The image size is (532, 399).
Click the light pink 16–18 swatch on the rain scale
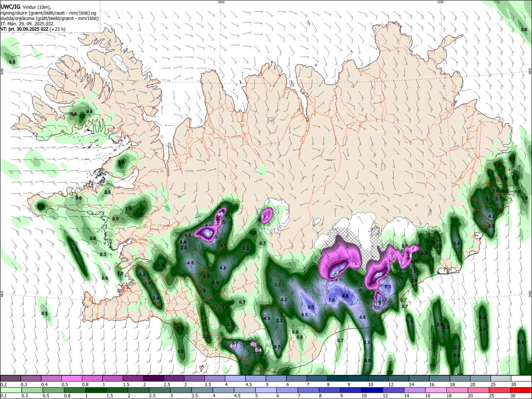[437, 390]
